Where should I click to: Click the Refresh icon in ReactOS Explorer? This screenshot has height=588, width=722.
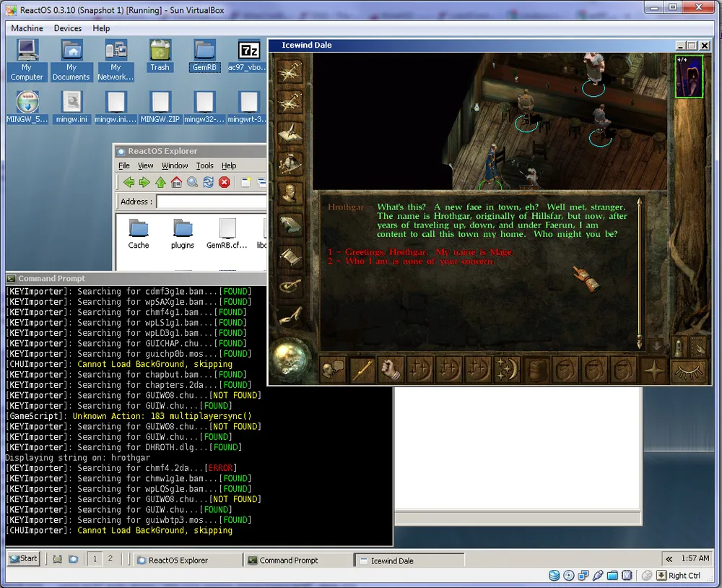coord(208,183)
